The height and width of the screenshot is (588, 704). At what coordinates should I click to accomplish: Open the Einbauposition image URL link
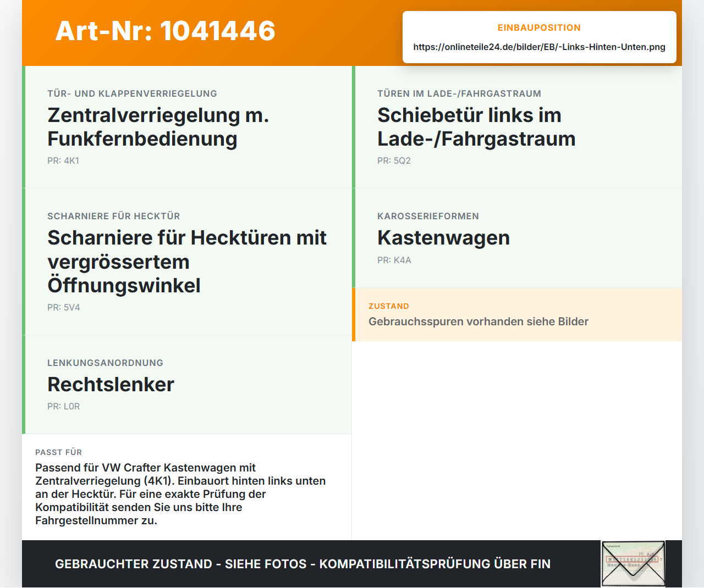click(x=539, y=47)
